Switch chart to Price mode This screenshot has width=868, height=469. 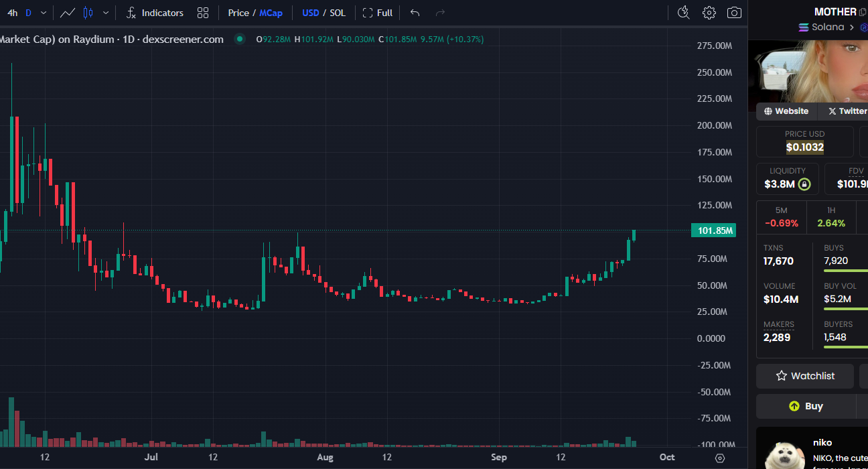238,13
